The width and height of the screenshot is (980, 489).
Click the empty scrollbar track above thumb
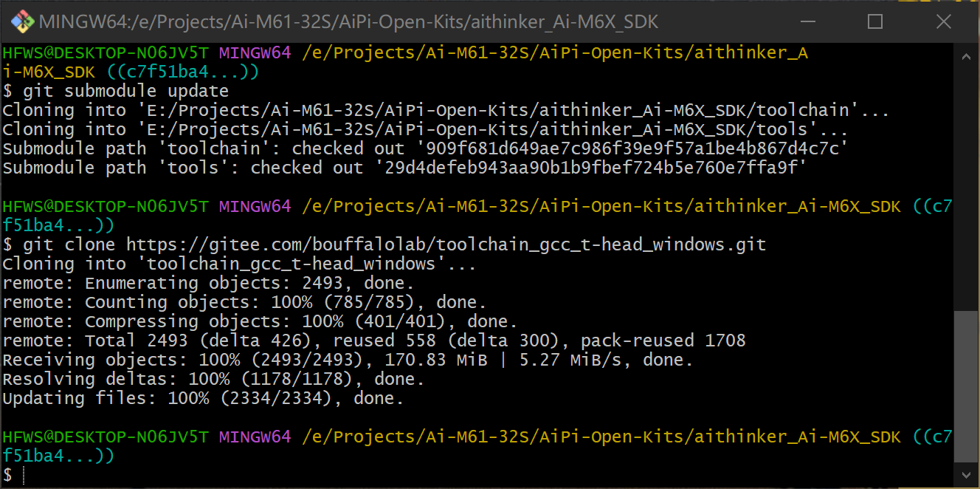coord(965,188)
